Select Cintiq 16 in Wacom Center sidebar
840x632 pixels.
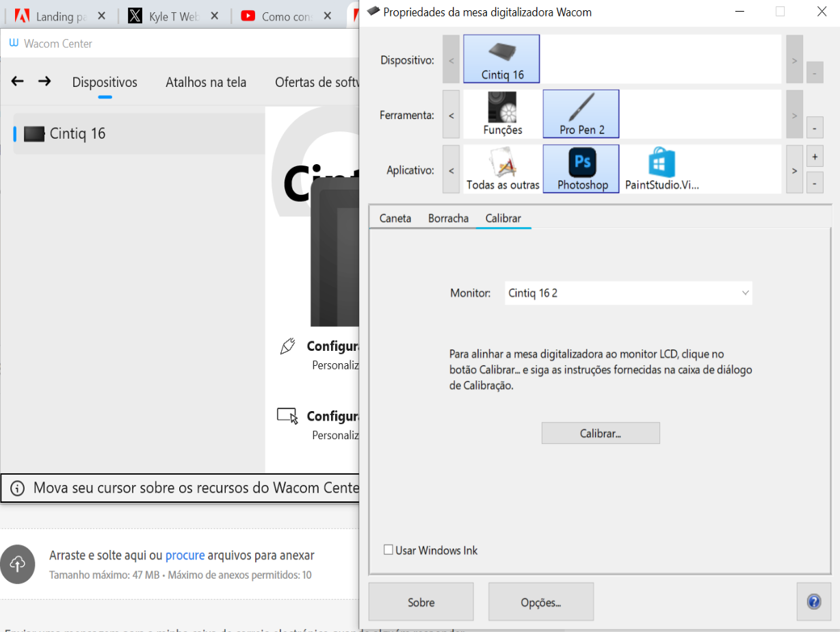[139, 133]
